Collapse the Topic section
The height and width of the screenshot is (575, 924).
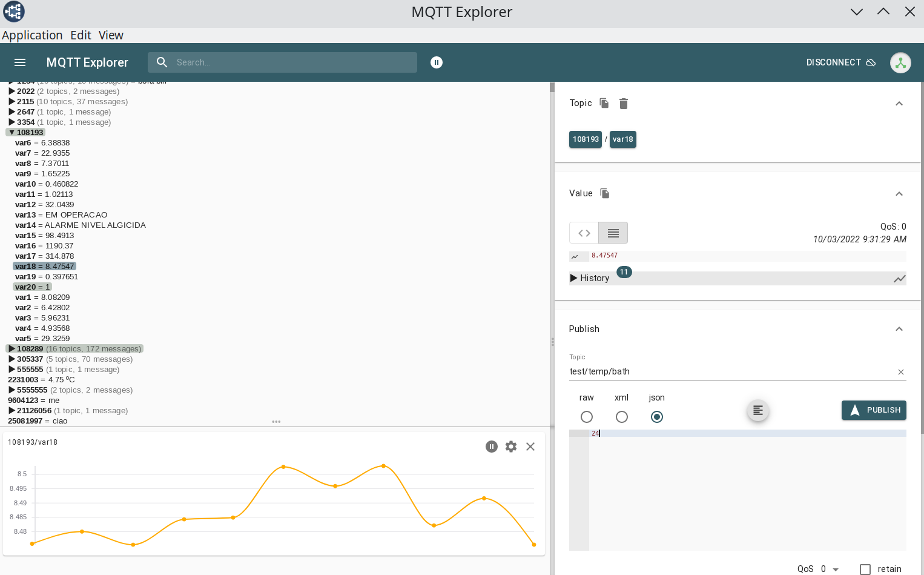899,104
